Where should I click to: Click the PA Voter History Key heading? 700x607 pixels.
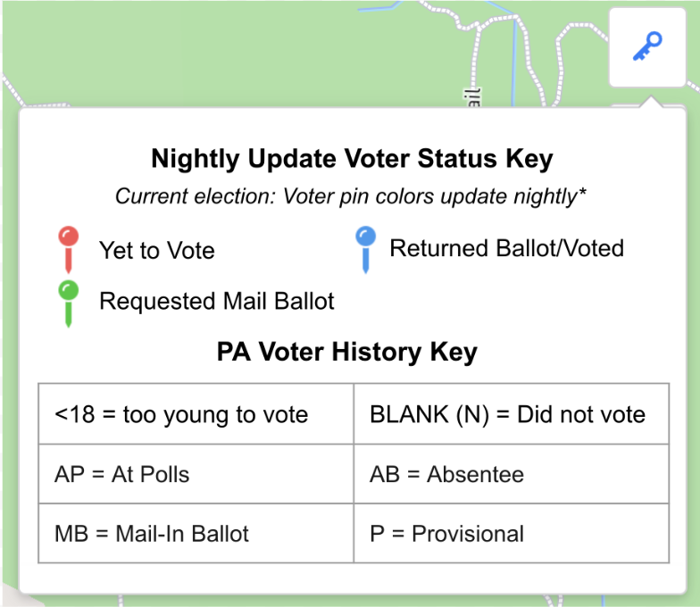[346, 352]
